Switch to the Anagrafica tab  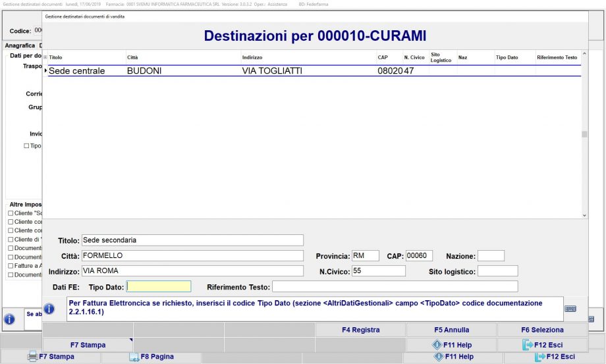19,46
